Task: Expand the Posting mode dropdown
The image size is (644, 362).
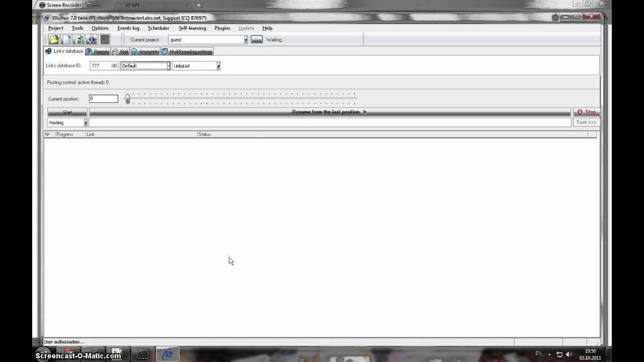Action: tap(86, 123)
